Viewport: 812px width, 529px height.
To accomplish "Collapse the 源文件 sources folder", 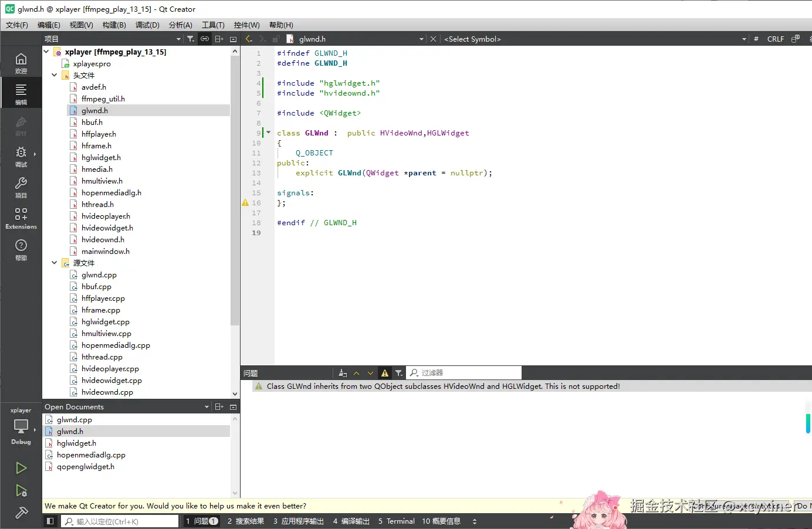I will (x=55, y=263).
